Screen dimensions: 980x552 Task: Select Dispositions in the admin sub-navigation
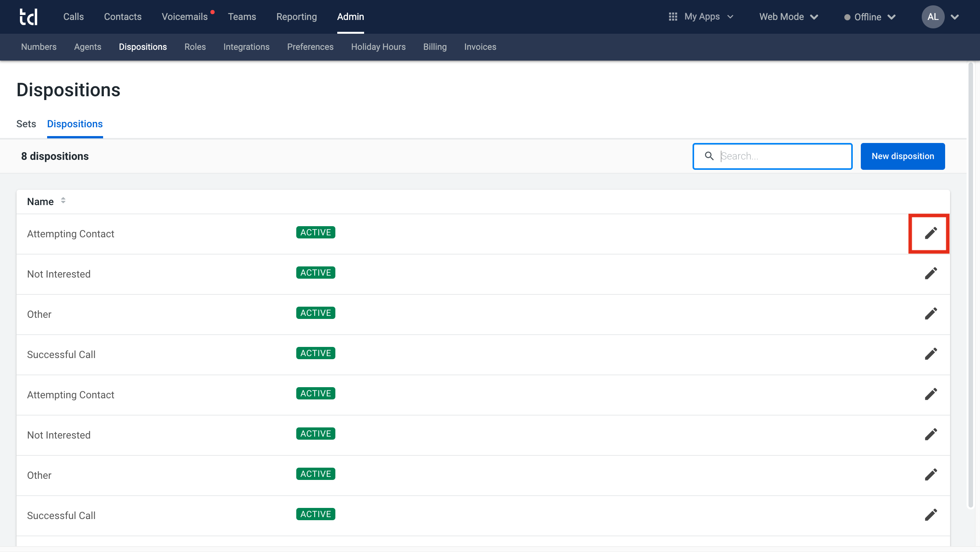pyautogui.click(x=143, y=47)
